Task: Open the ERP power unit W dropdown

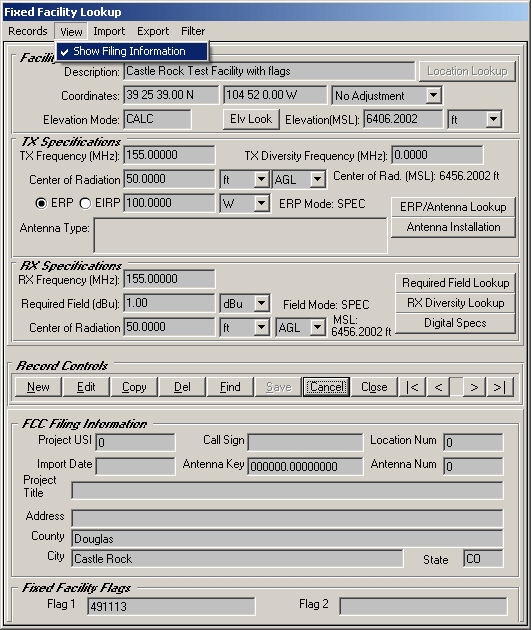Action: click(261, 203)
